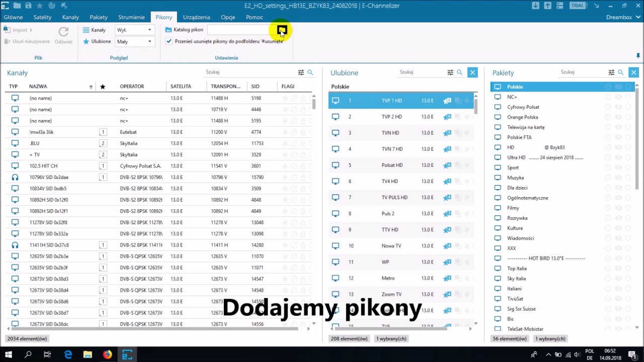Click search magnifier in Ulubione panel
644x362 pixels.
[x=459, y=72]
